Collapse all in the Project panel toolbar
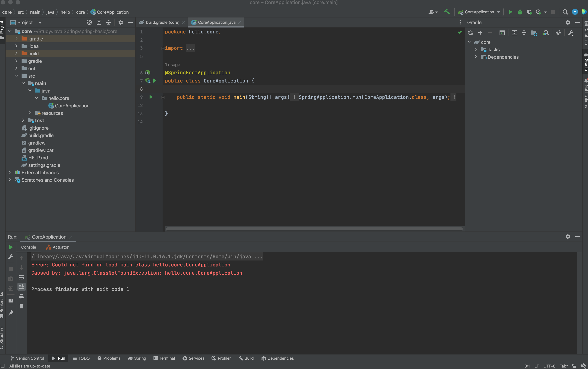This screenshot has width=588, height=369. tap(109, 22)
